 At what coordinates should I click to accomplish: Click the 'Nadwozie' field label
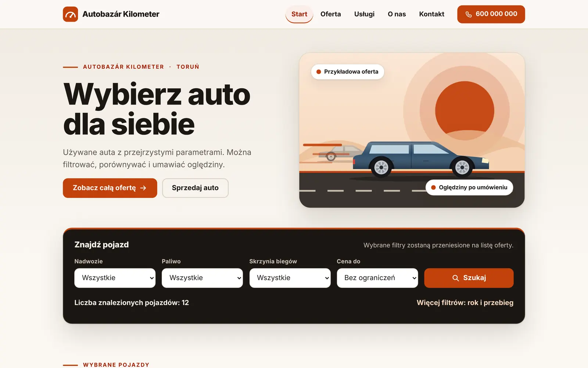[x=89, y=261]
